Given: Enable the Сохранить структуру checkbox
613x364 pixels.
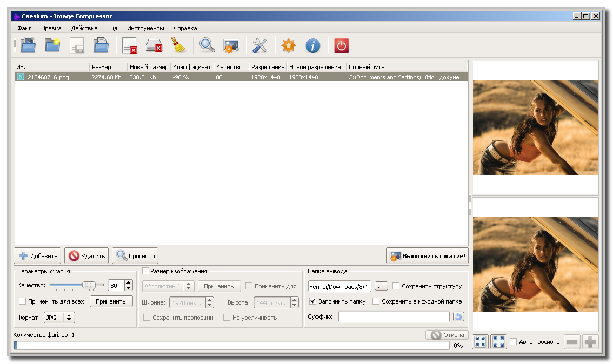Looking at the screenshot, I should click(x=396, y=286).
